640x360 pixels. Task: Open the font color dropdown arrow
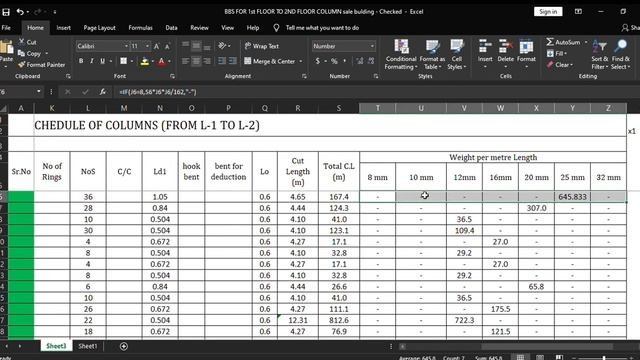(x=169, y=62)
